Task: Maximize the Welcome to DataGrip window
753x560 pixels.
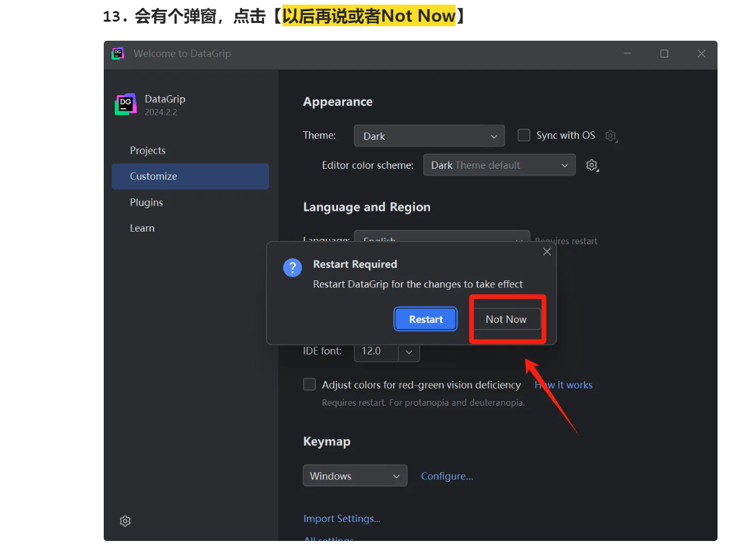Action: (x=664, y=53)
